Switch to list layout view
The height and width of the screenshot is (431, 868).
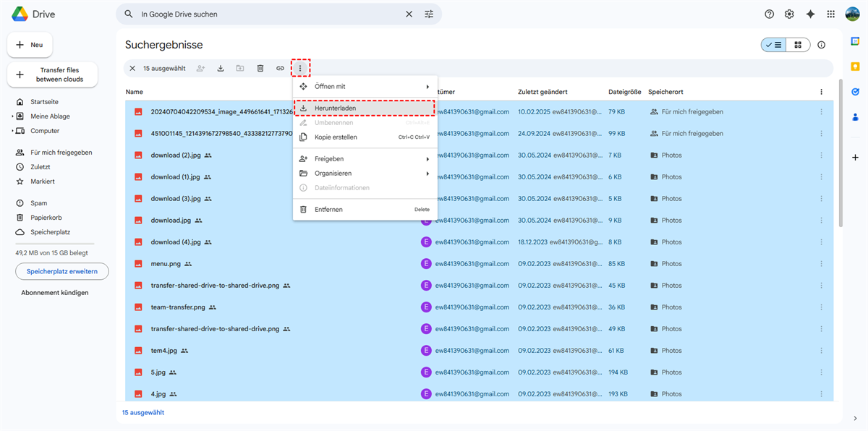(773, 45)
